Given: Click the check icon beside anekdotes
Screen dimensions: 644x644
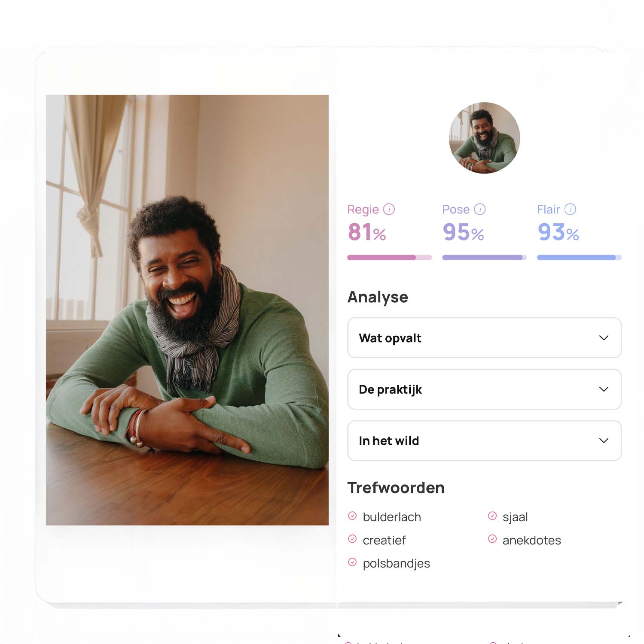Looking at the screenshot, I should pyautogui.click(x=492, y=539).
